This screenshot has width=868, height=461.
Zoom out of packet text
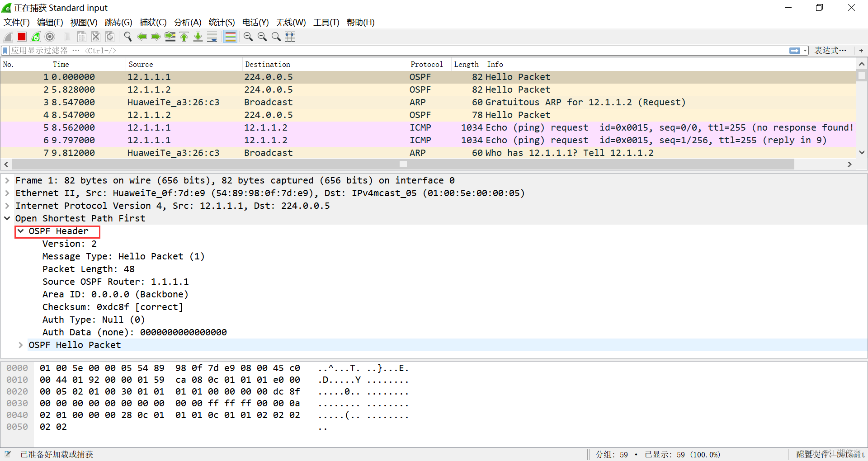point(262,37)
